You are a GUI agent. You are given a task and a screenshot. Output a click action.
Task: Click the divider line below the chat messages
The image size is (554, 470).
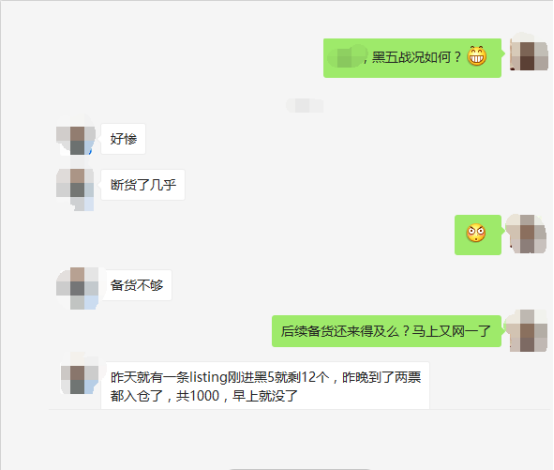point(300,410)
